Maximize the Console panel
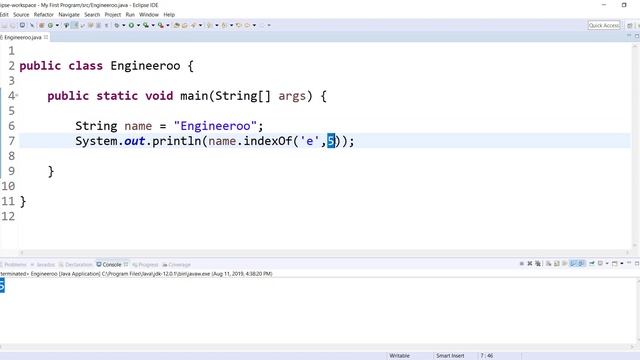Image resolution: width=640 pixels, height=360 pixels. click(x=637, y=263)
